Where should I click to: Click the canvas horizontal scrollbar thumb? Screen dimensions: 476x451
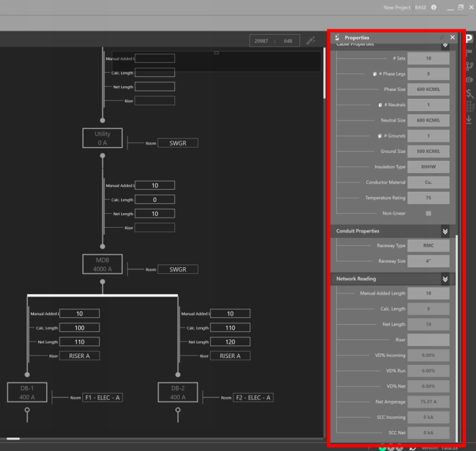(13, 438)
